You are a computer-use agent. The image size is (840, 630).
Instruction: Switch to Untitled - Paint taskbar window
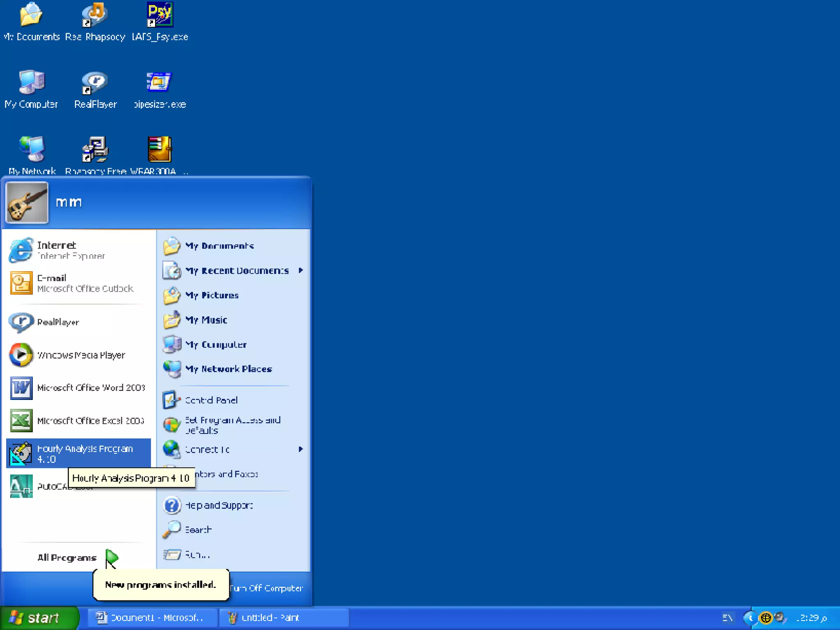pyautogui.click(x=283, y=618)
